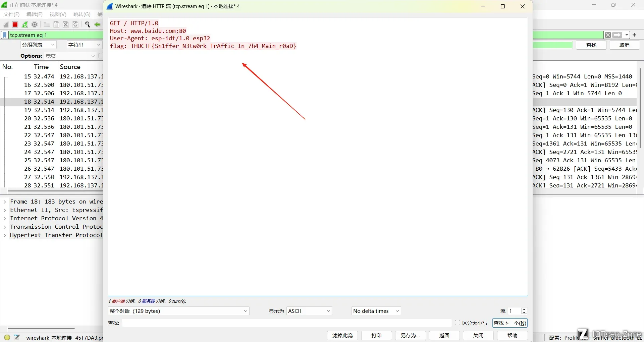Open the No delta times dropdown
Viewport: 644px width, 342px height.
376,311
